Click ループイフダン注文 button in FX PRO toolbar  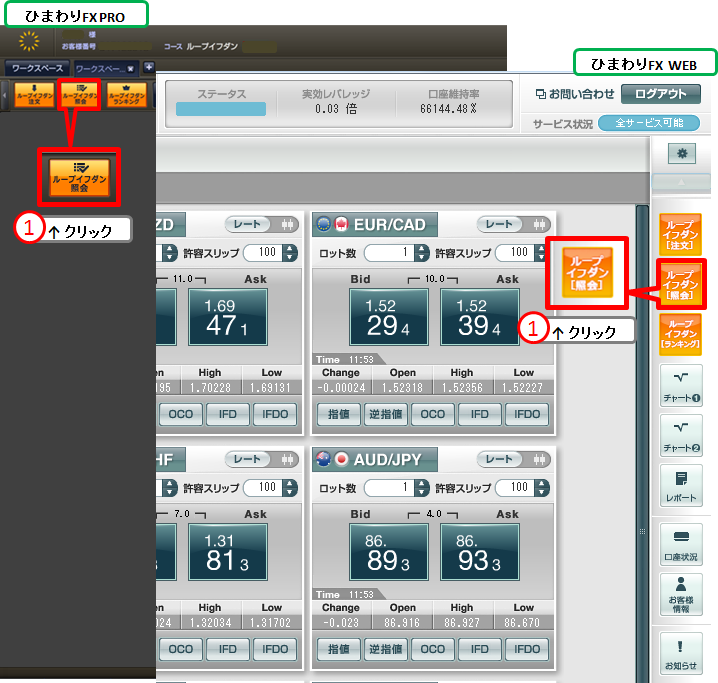click(34, 95)
